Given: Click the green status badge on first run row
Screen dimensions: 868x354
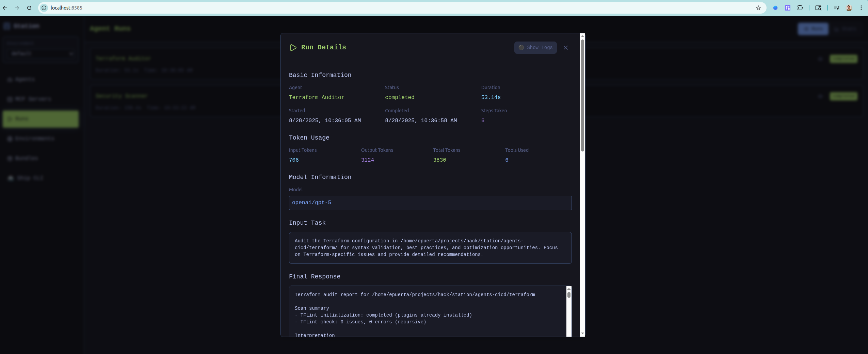Looking at the screenshot, I should pyautogui.click(x=843, y=59).
